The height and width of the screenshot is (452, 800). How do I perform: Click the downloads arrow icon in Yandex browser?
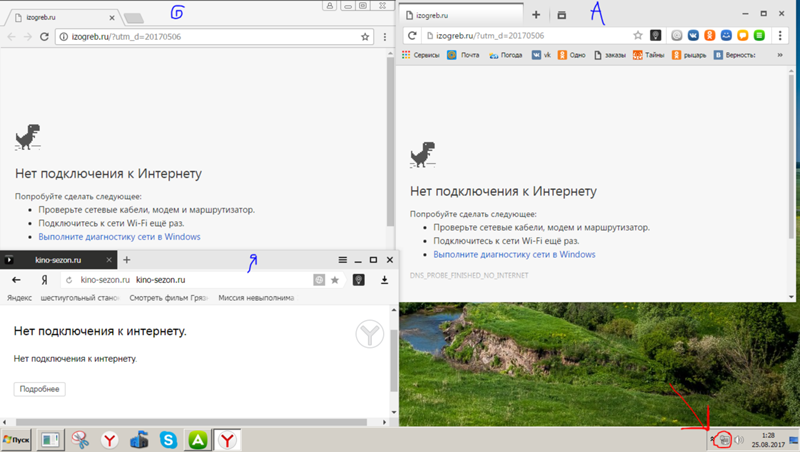(385, 280)
